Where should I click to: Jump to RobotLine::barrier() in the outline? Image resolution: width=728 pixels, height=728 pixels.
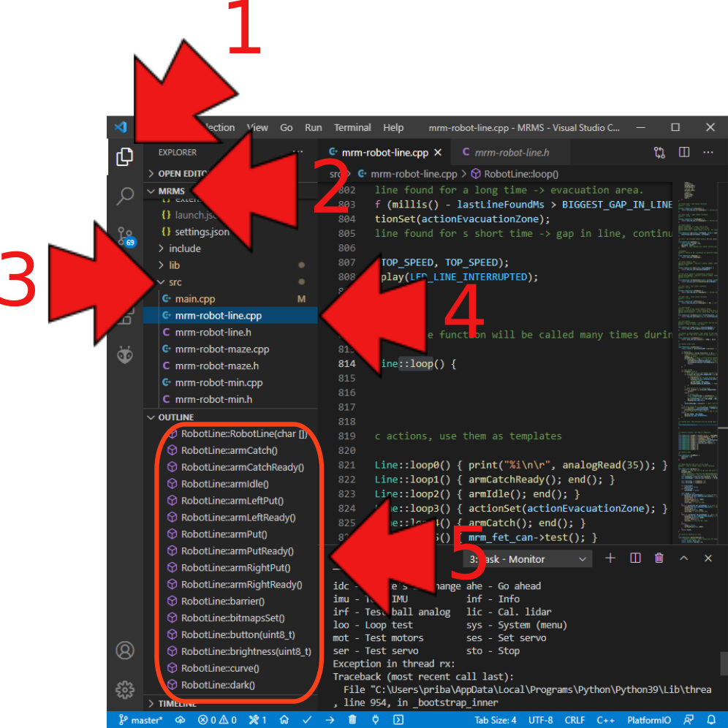point(230,601)
